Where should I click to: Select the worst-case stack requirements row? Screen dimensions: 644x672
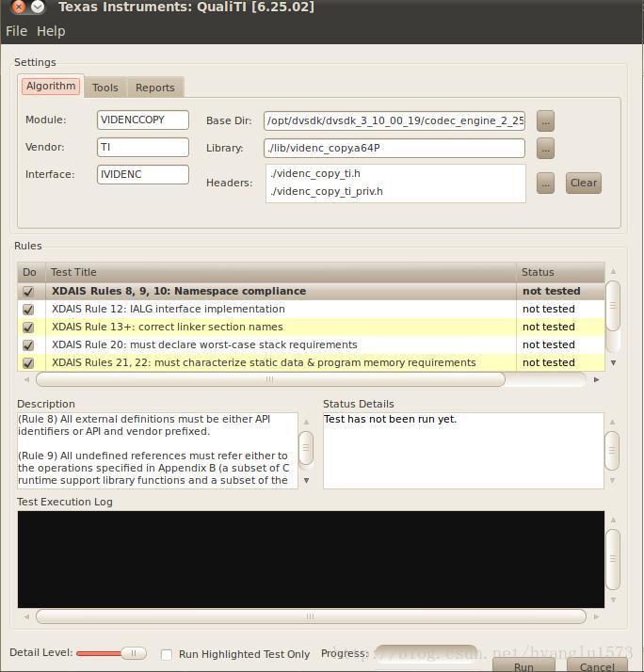click(x=312, y=345)
